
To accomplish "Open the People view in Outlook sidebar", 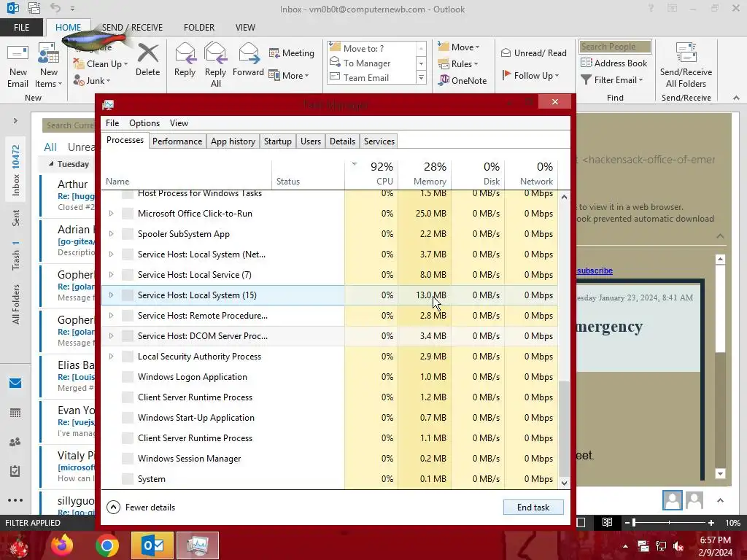I will pyautogui.click(x=15, y=442).
